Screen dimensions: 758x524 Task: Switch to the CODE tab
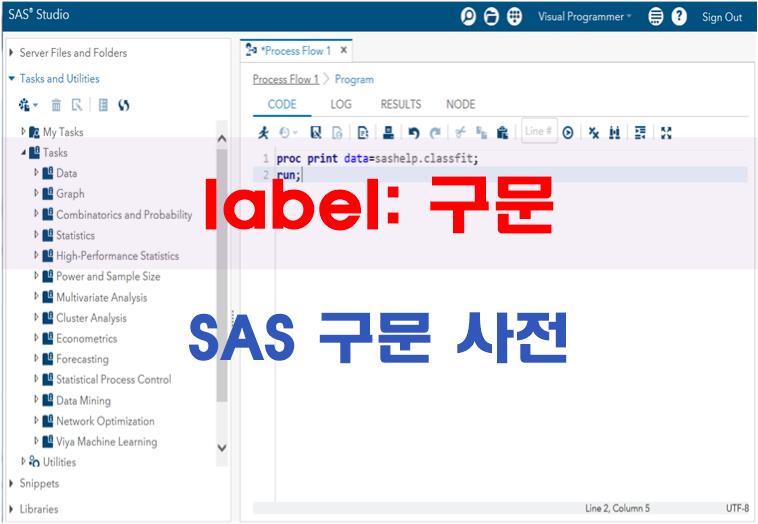[282, 104]
